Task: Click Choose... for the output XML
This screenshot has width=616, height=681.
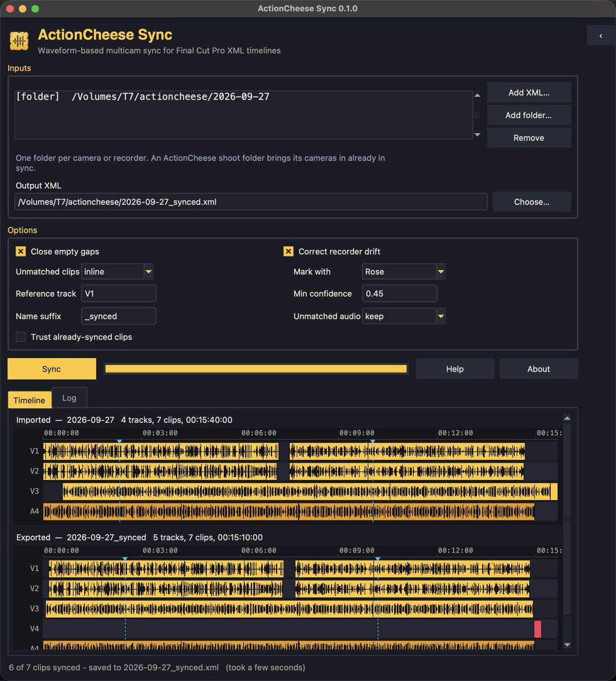Action: (532, 202)
